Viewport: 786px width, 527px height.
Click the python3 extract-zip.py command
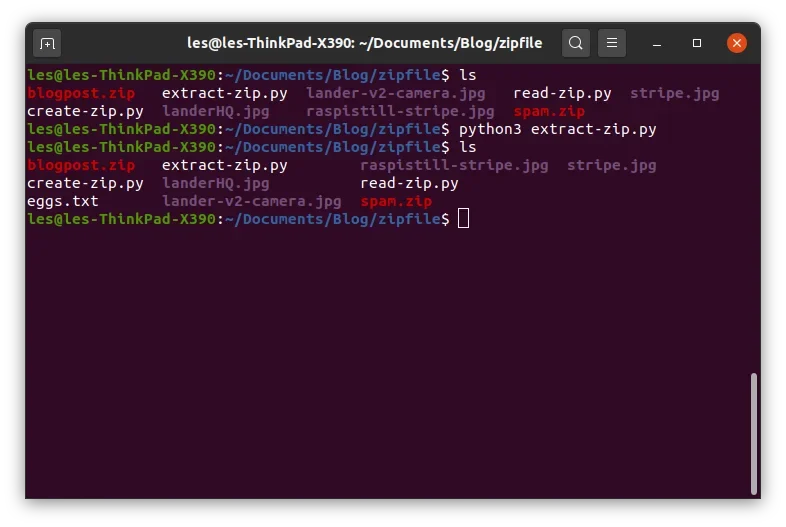tap(557, 129)
